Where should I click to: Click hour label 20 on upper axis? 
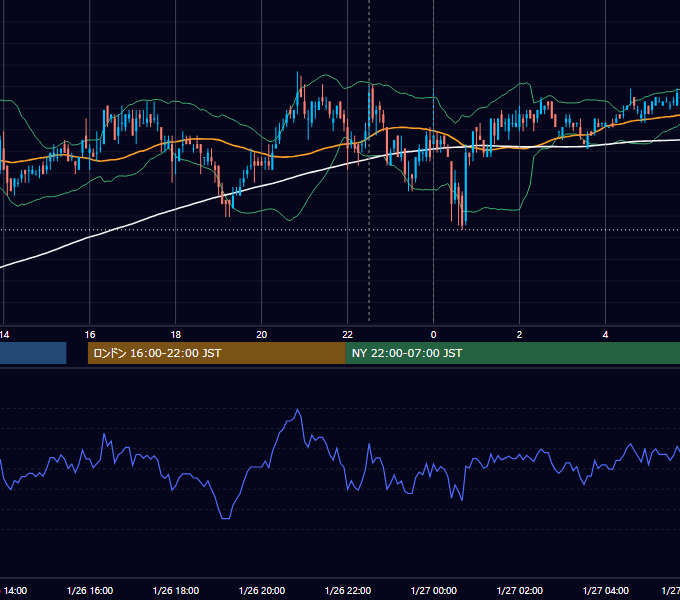coord(262,335)
